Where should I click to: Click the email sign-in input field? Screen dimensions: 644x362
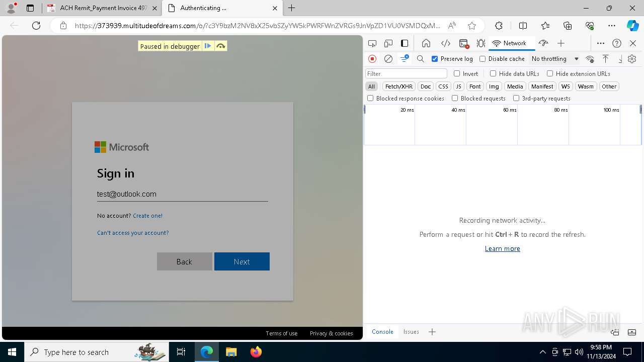coord(182,194)
